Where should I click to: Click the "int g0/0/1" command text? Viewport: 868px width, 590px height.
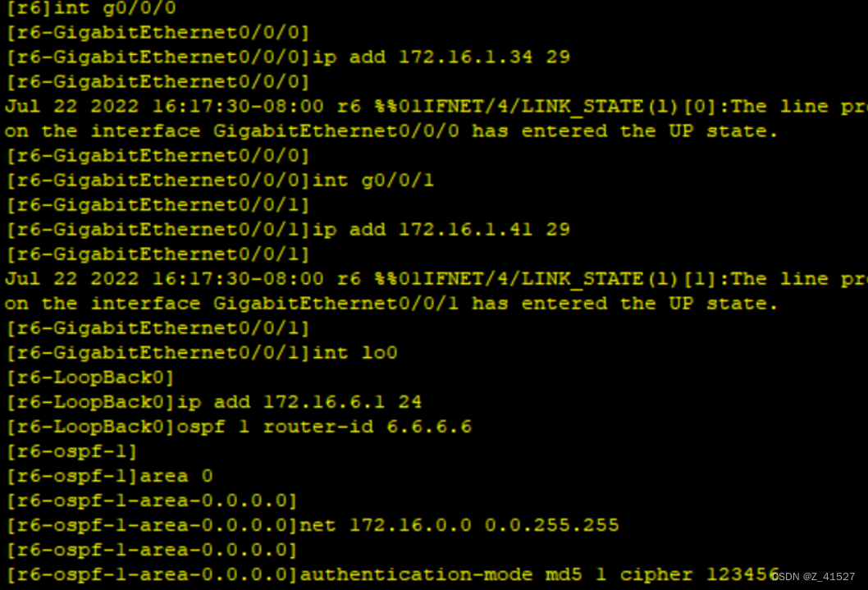(x=373, y=181)
